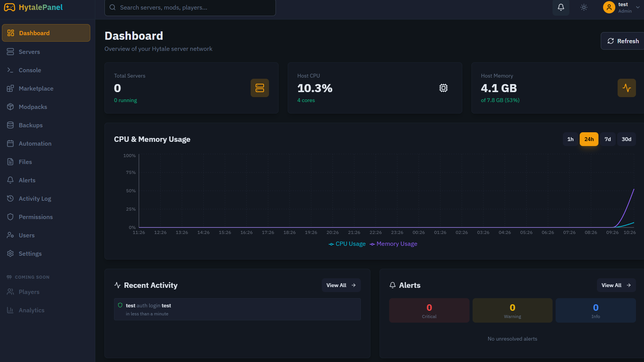The height and width of the screenshot is (362, 644).
Task: Open Marketplace in the sidebar
Action: (x=36, y=89)
